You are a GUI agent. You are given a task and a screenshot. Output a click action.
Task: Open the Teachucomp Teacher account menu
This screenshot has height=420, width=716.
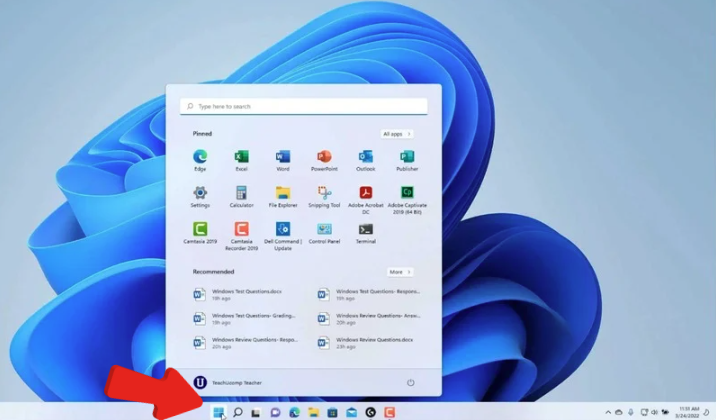pos(228,382)
